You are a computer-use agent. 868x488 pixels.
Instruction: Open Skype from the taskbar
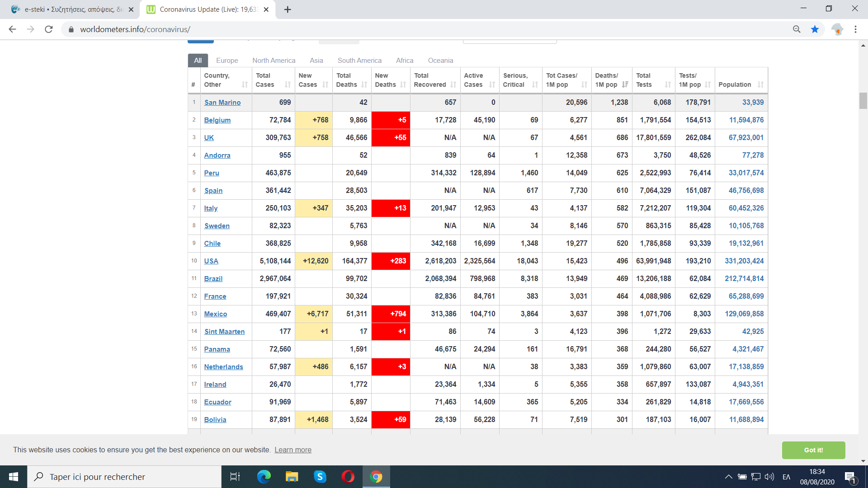(x=320, y=477)
